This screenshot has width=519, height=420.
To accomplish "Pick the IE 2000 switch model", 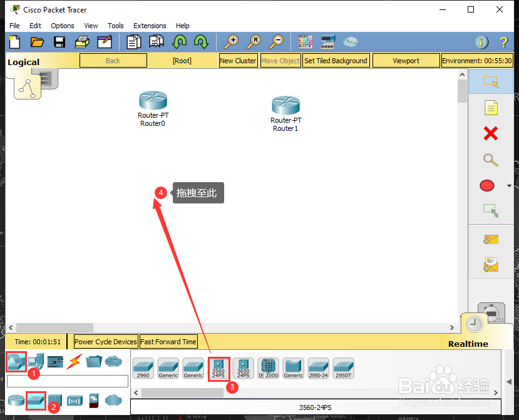I will (x=268, y=368).
